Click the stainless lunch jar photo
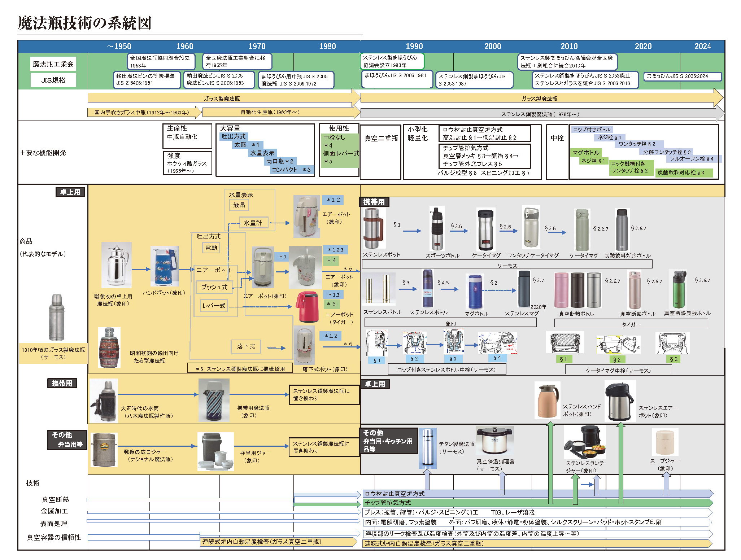The width and height of the screenshot is (741, 560). tap(585, 442)
